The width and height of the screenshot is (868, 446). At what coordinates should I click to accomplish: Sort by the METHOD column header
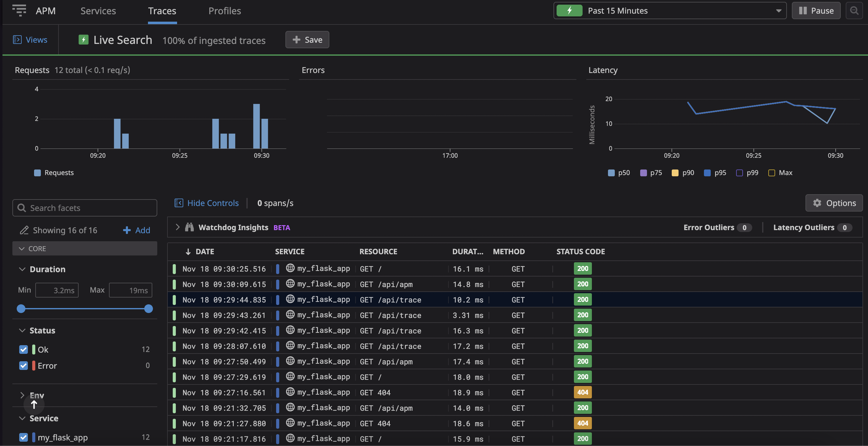(509, 252)
